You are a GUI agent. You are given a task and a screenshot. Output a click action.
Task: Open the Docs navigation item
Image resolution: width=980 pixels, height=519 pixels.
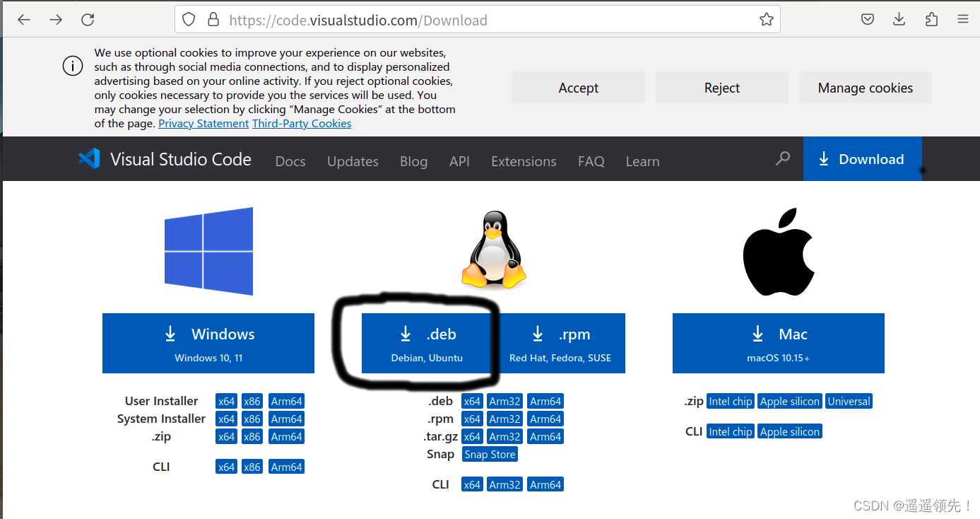tap(290, 161)
